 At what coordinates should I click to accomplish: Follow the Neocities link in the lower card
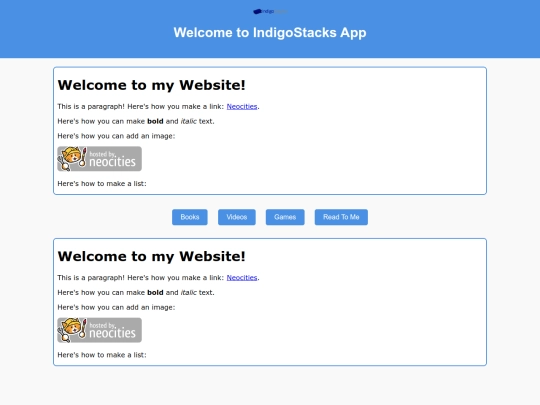click(242, 278)
